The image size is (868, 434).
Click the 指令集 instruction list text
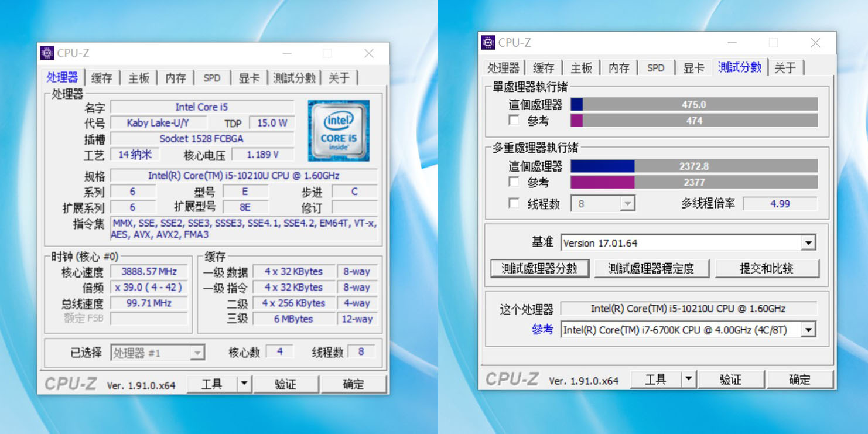click(244, 229)
